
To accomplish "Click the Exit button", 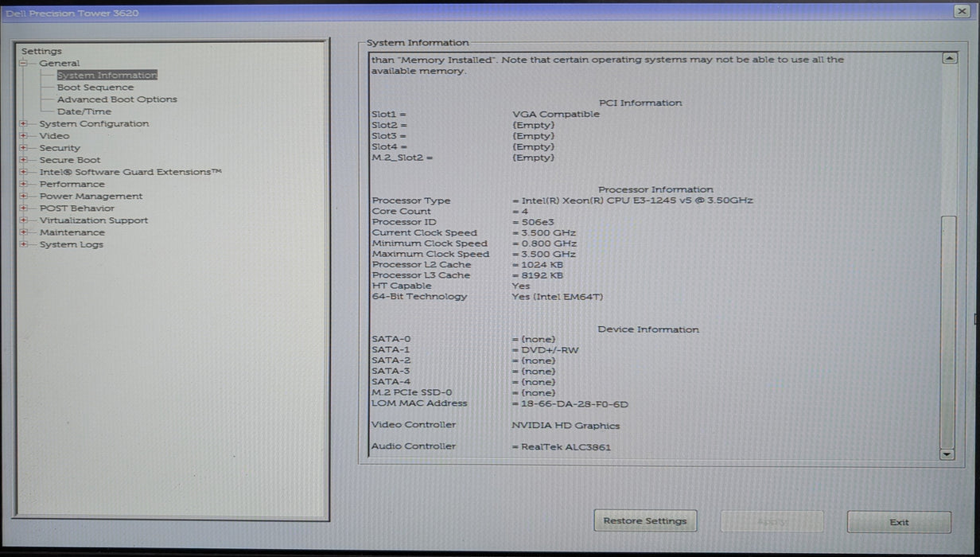I will [899, 523].
